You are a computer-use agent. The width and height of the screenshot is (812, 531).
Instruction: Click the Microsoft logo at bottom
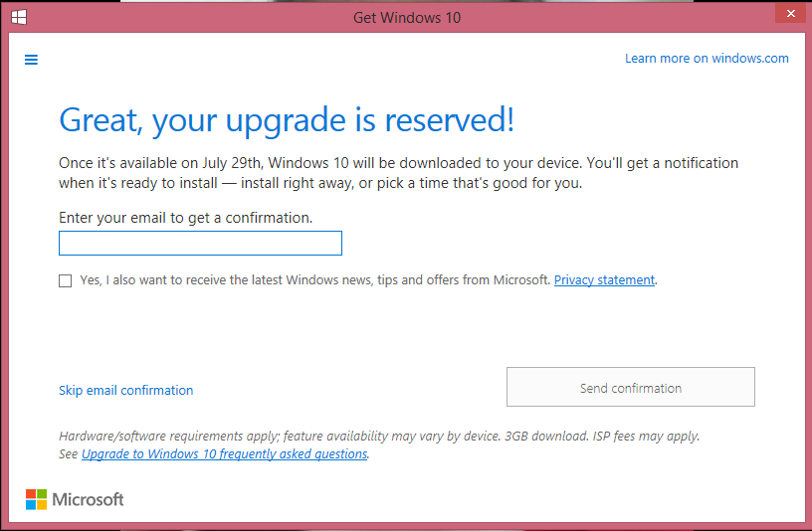click(x=75, y=499)
